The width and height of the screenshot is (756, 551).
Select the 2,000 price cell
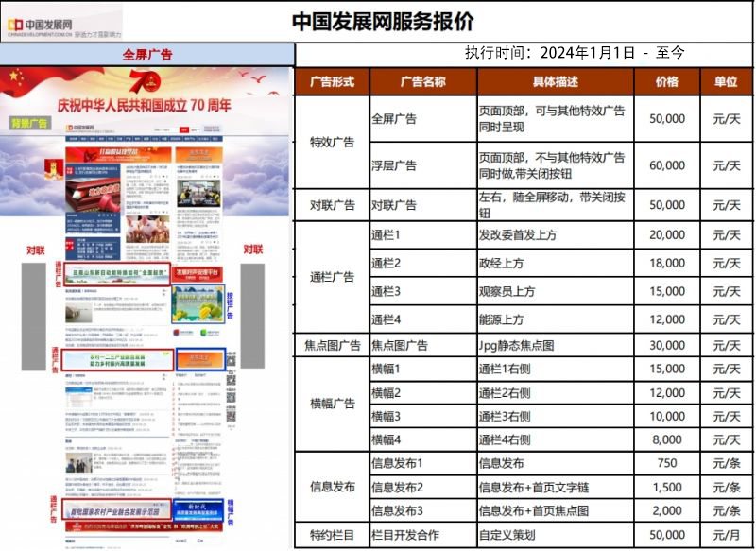(x=667, y=510)
